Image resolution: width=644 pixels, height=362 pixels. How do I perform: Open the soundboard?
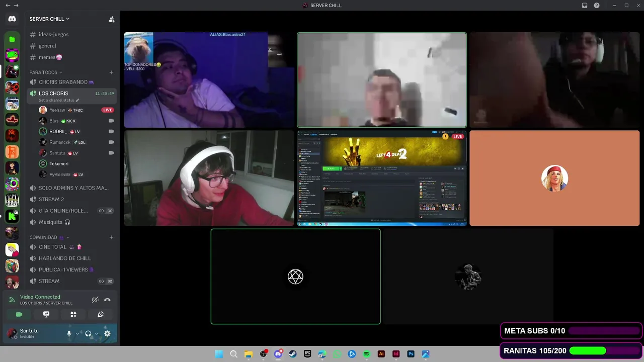pyautogui.click(x=101, y=314)
